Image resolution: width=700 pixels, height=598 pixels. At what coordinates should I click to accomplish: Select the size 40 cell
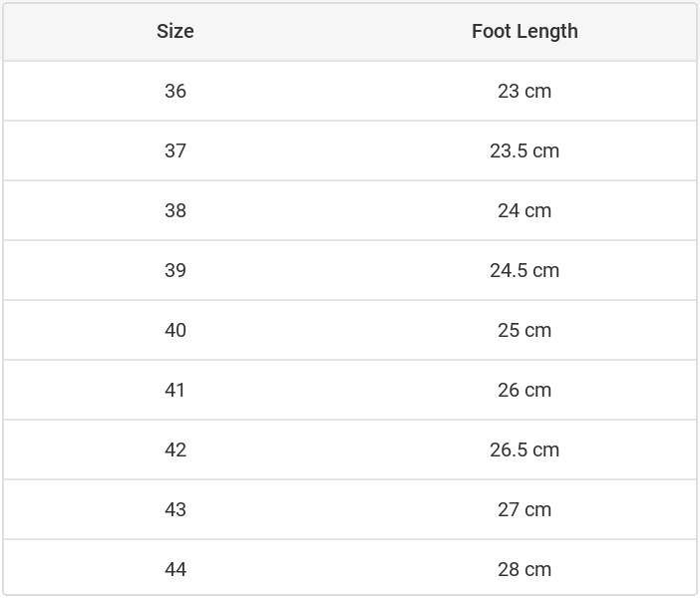[175, 330]
